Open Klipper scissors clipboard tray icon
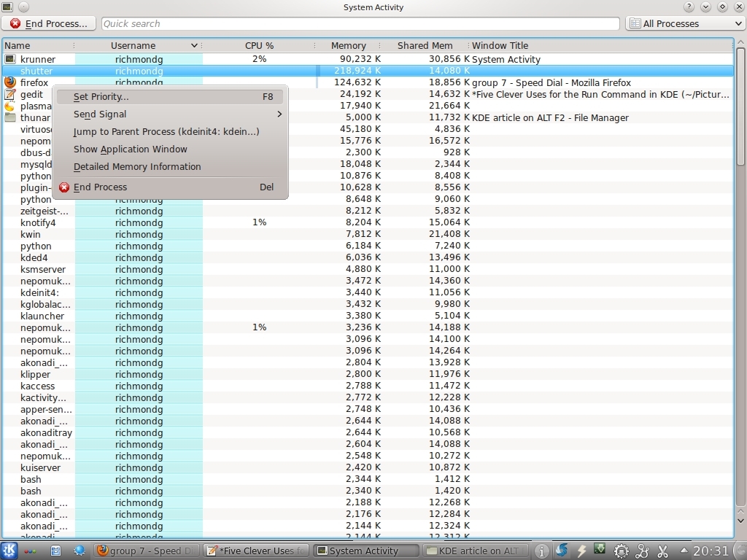 coord(662,551)
